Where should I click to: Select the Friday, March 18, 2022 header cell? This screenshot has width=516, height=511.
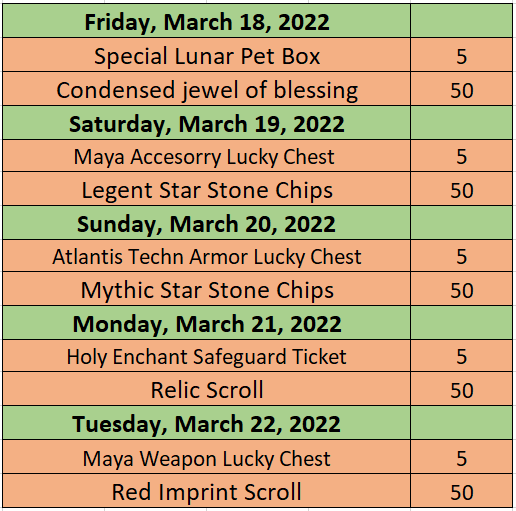coord(207,21)
